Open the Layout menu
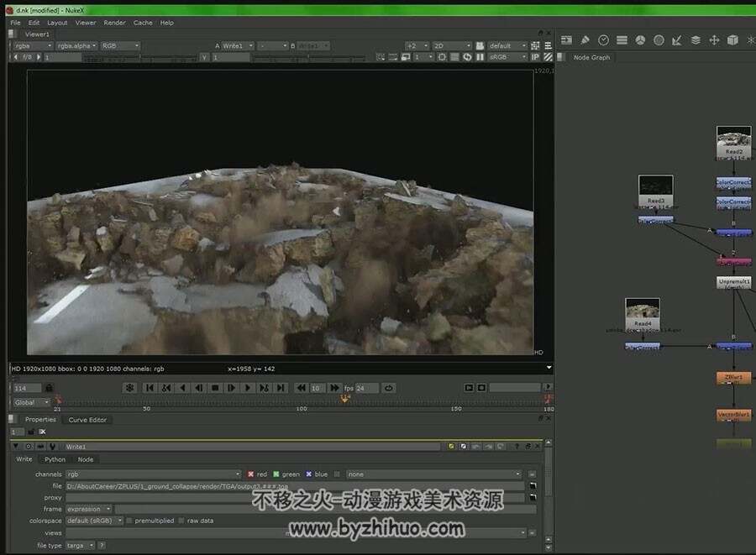This screenshot has height=555, width=756. click(57, 23)
